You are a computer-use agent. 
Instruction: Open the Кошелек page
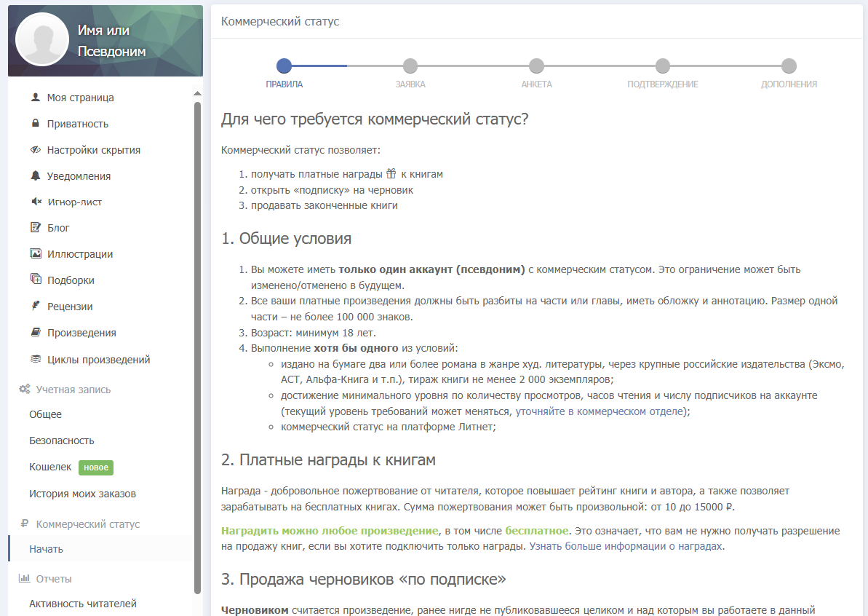pos(50,467)
